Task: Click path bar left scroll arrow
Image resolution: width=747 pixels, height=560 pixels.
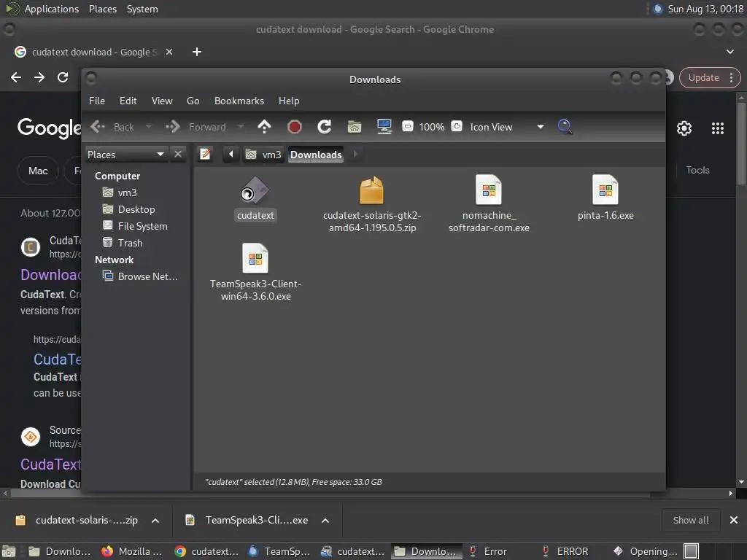Action: coord(231,155)
